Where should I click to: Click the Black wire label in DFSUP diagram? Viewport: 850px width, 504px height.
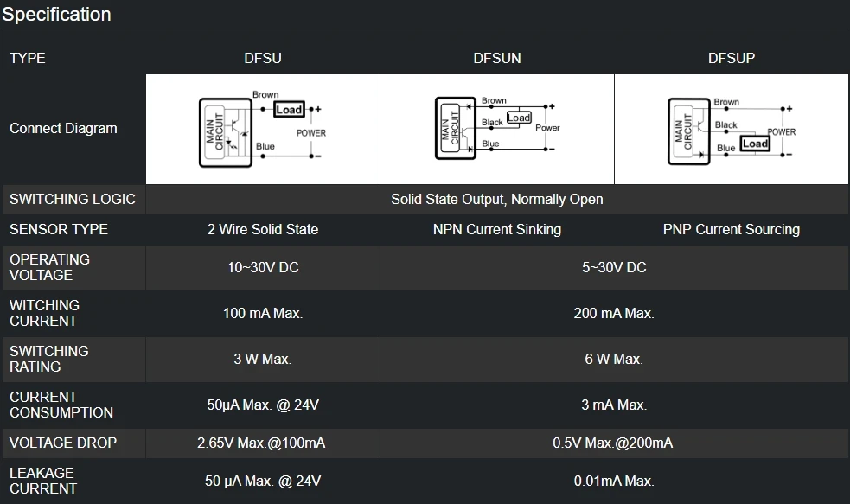(x=725, y=125)
